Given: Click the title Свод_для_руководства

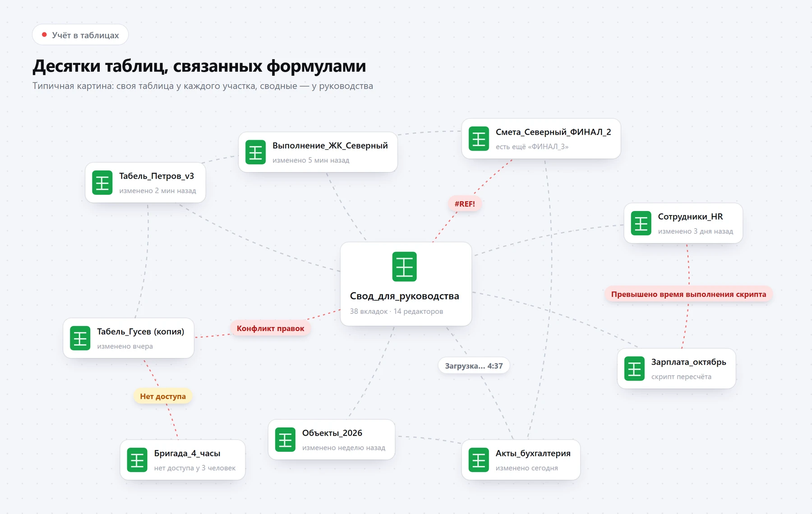Looking at the screenshot, I should 405,296.
